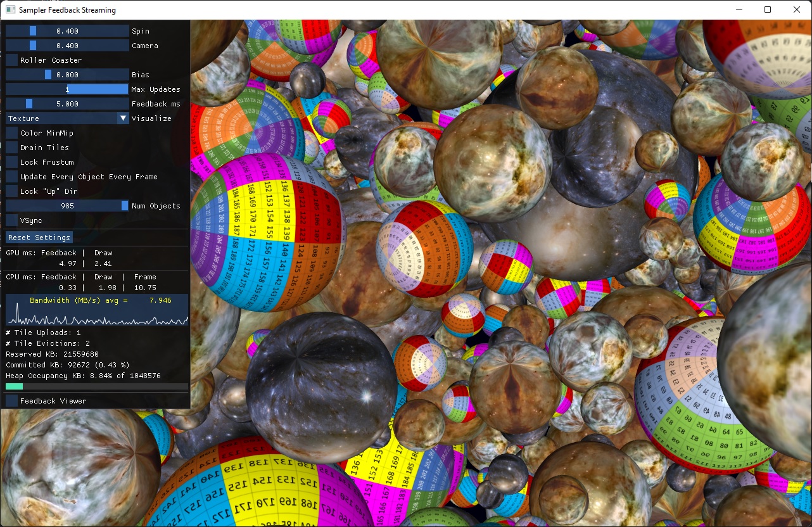Enable Color MinMip checkbox

pos(11,133)
